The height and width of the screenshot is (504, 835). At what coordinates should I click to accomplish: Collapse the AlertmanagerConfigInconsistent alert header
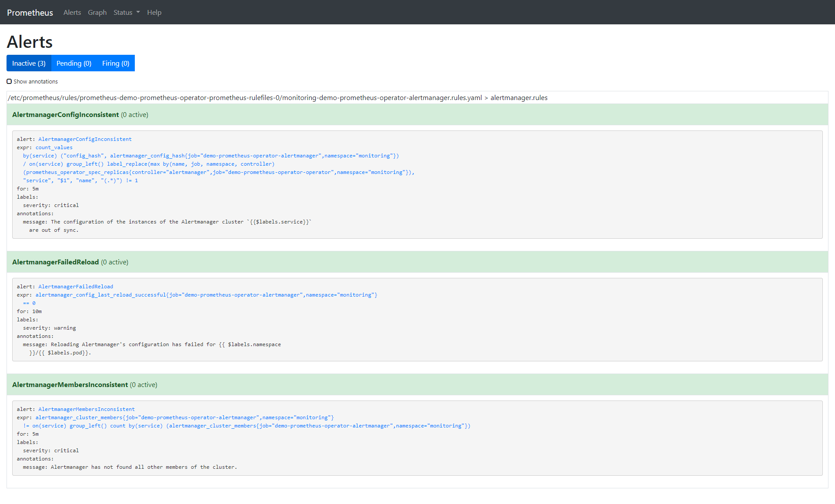tap(65, 114)
